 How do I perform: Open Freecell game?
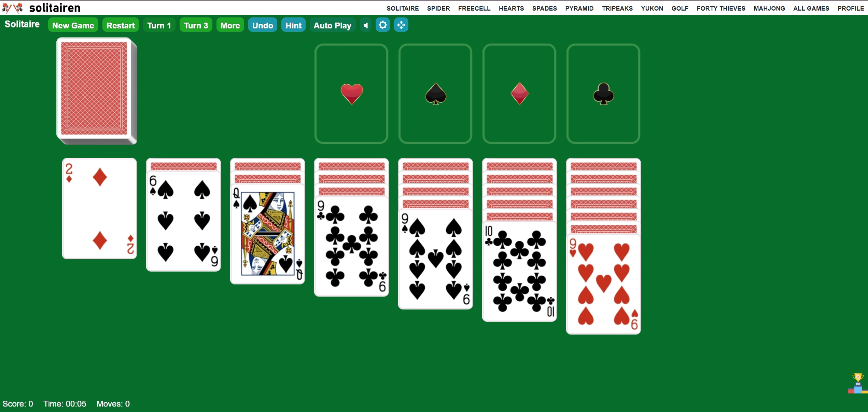[x=473, y=8]
